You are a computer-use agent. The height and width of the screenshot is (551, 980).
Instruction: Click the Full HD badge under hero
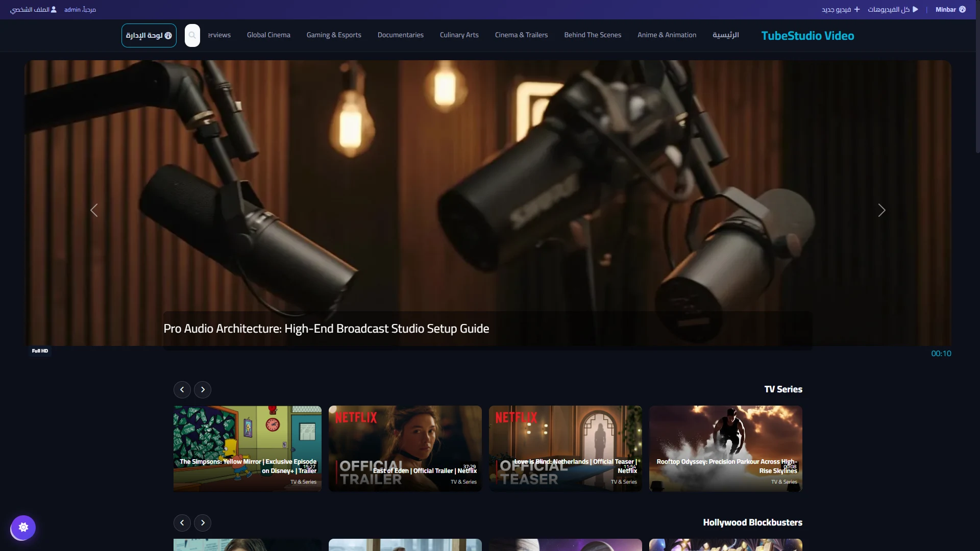pyautogui.click(x=40, y=351)
